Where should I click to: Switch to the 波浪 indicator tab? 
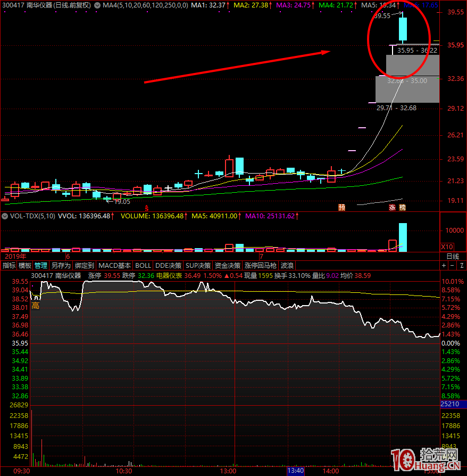point(287,266)
